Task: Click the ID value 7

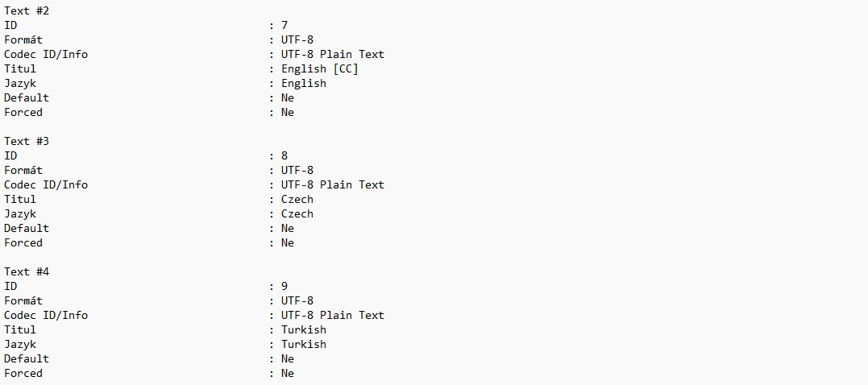Action: (x=284, y=25)
